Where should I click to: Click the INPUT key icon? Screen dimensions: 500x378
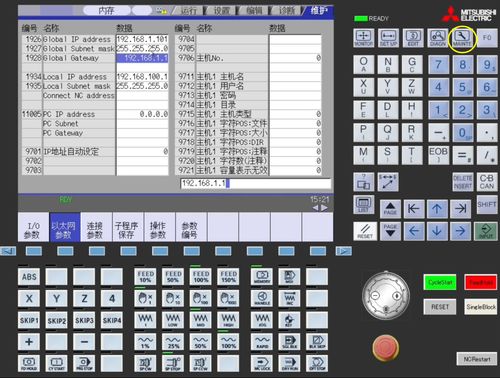pos(485,231)
